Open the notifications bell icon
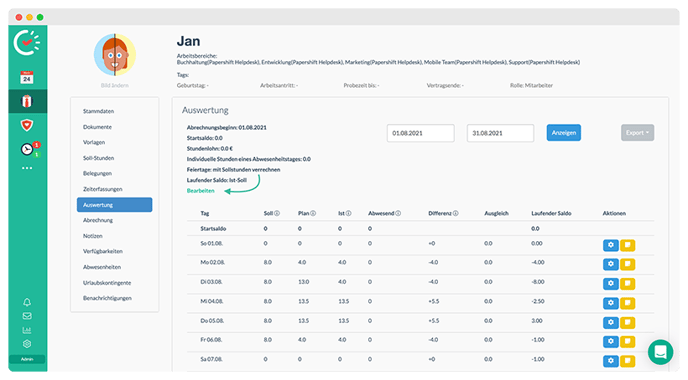The height and width of the screenshot is (380, 688). [27, 302]
